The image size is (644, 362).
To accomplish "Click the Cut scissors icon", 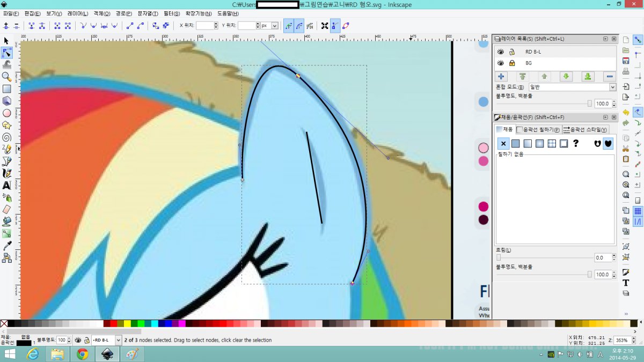I will click(x=626, y=149).
